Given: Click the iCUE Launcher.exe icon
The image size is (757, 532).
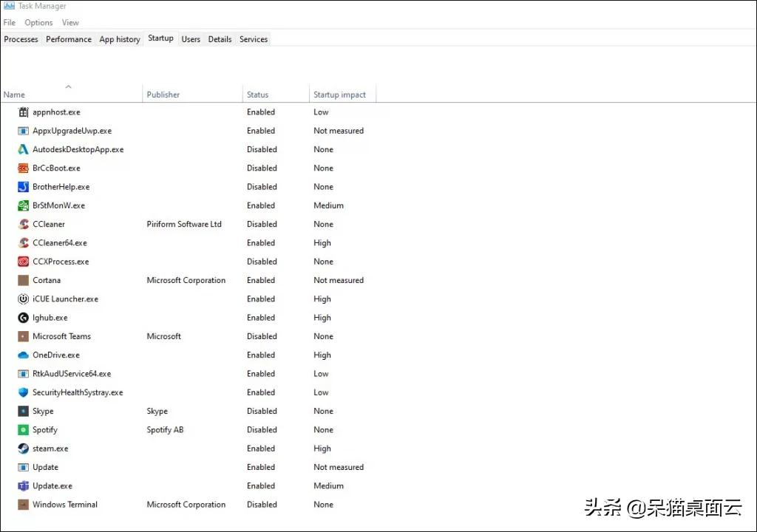Looking at the screenshot, I should point(23,299).
